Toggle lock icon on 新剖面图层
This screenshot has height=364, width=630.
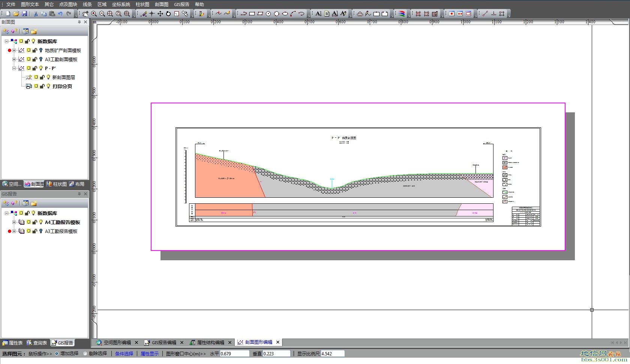pyautogui.click(x=42, y=77)
